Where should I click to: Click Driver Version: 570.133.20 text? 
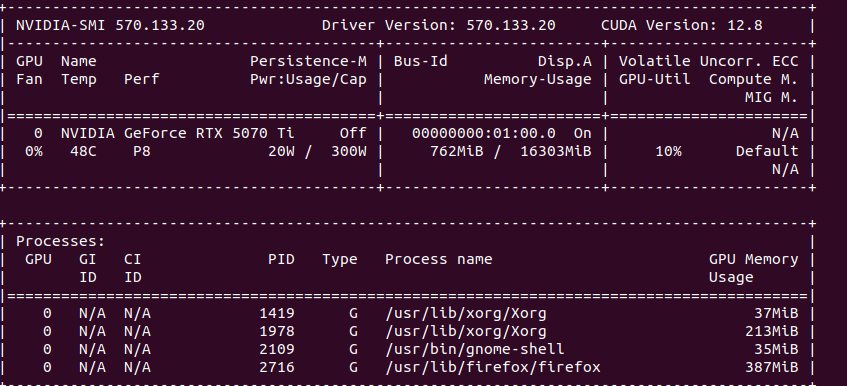coord(439,25)
